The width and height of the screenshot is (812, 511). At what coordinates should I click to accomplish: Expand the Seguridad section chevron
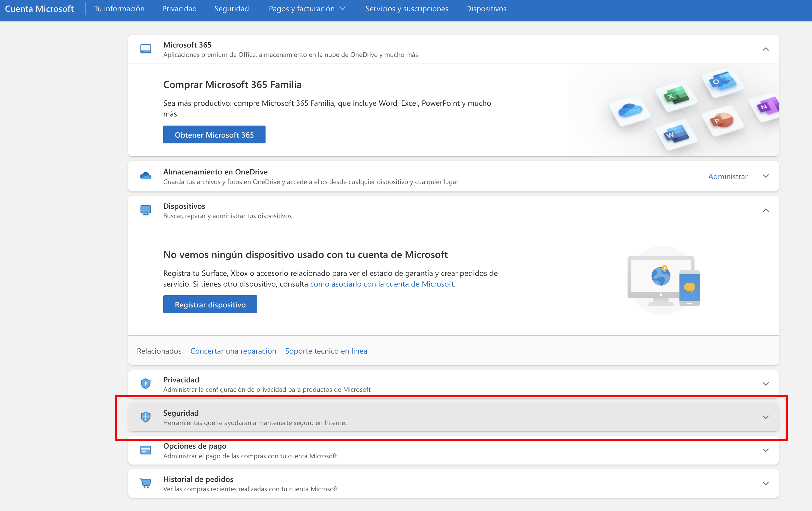point(766,417)
